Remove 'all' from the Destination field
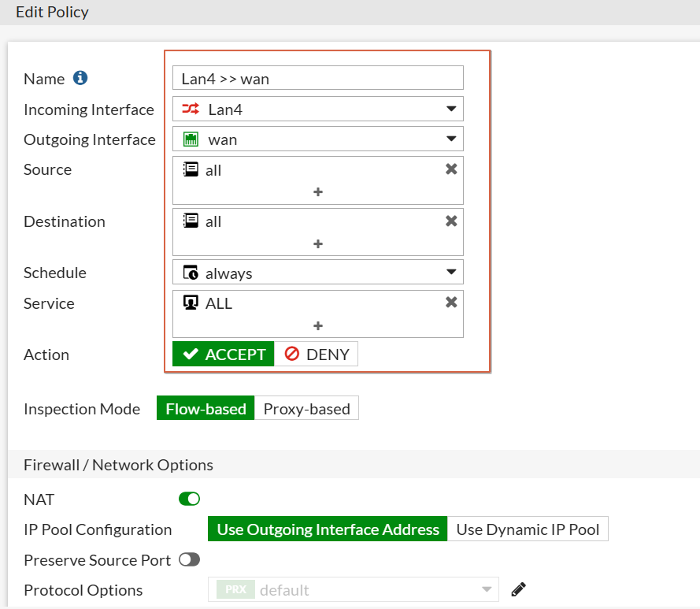The width and height of the screenshot is (700, 609). (451, 221)
